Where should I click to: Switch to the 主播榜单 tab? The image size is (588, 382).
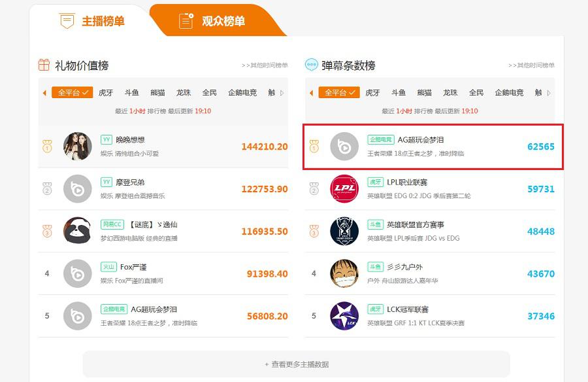[92, 21]
